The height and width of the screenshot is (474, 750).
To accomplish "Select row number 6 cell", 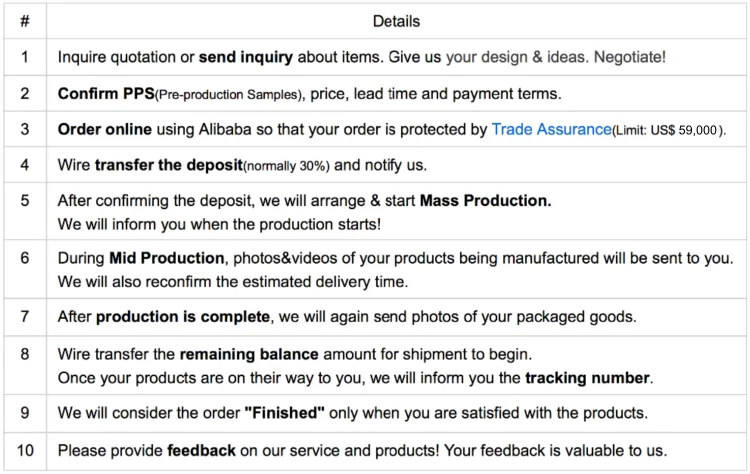I will pos(25,258).
